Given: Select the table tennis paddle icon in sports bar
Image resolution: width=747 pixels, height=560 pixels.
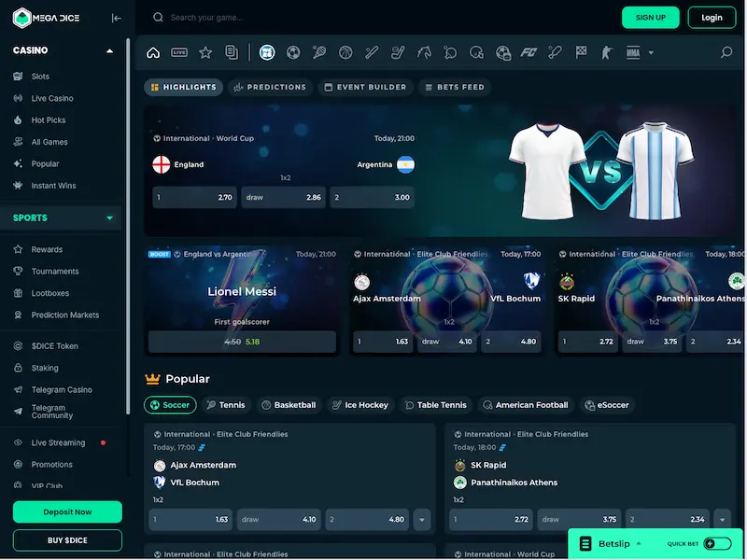Looking at the screenshot, I should 450,52.
